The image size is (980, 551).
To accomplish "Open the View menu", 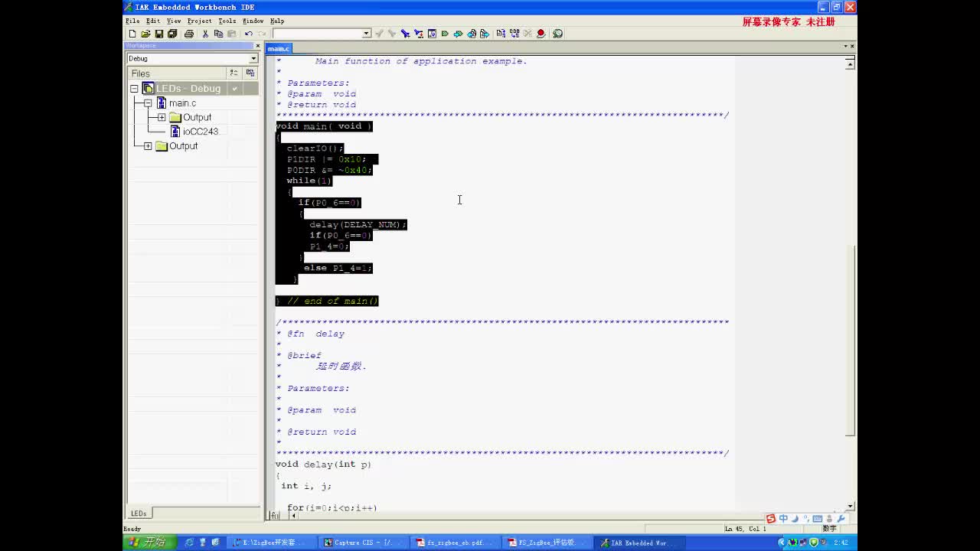I will (x=174, y=21).
